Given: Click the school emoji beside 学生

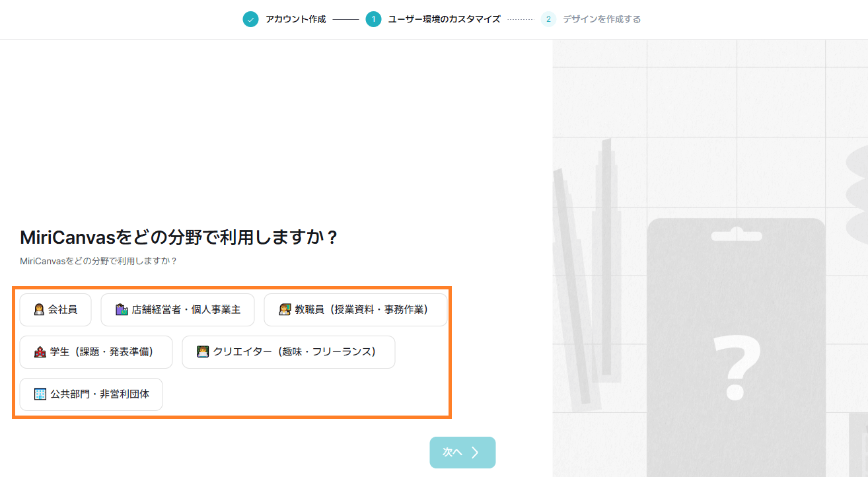Looking at the screenshot, I should (40, 352).
